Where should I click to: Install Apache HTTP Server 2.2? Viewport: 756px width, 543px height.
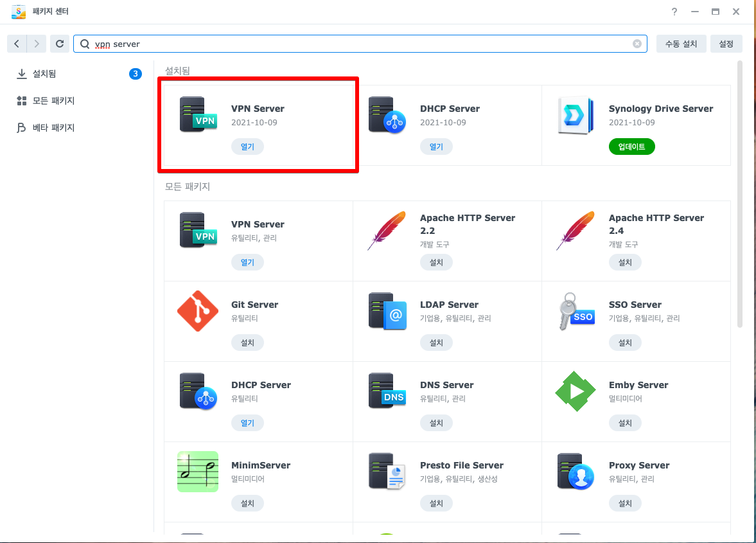pyautogui.click(x=436, y=262)
